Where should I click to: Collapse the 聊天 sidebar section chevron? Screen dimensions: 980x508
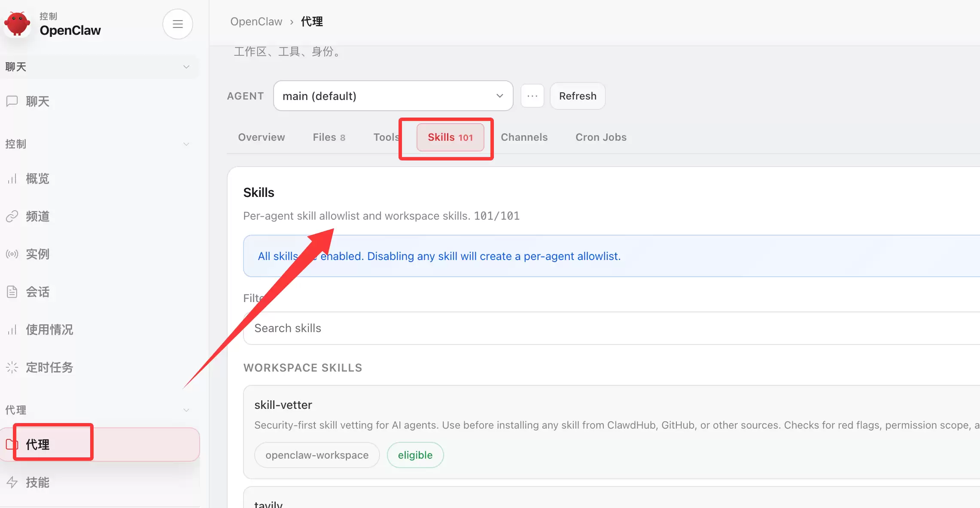point(186,67)
